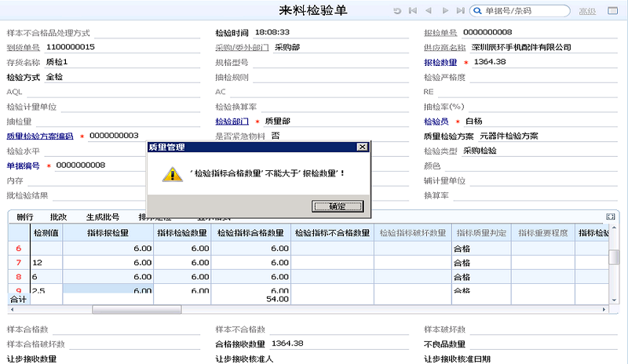Screen dimensions: 628x364
Task: Go to the next record
Action: pos(445,11)
